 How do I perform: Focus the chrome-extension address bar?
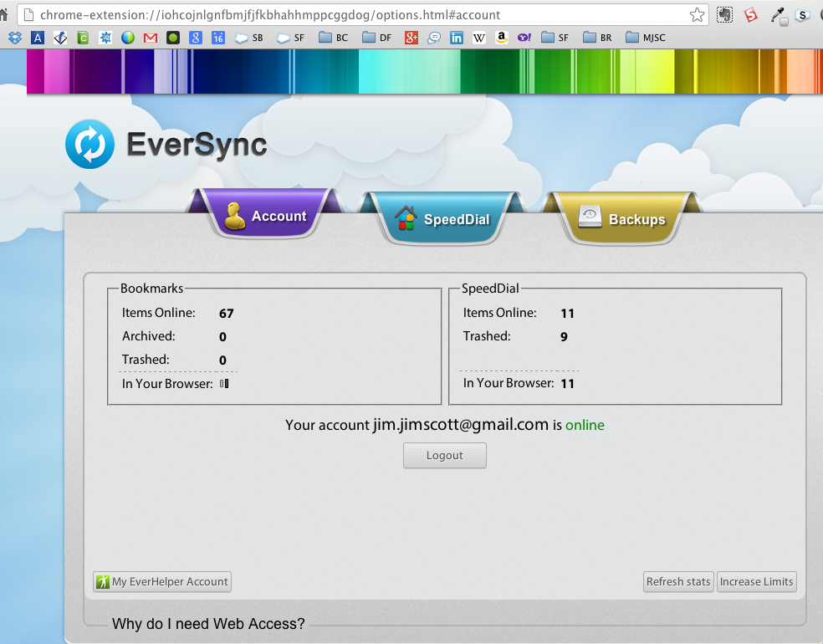click(362, 15)
